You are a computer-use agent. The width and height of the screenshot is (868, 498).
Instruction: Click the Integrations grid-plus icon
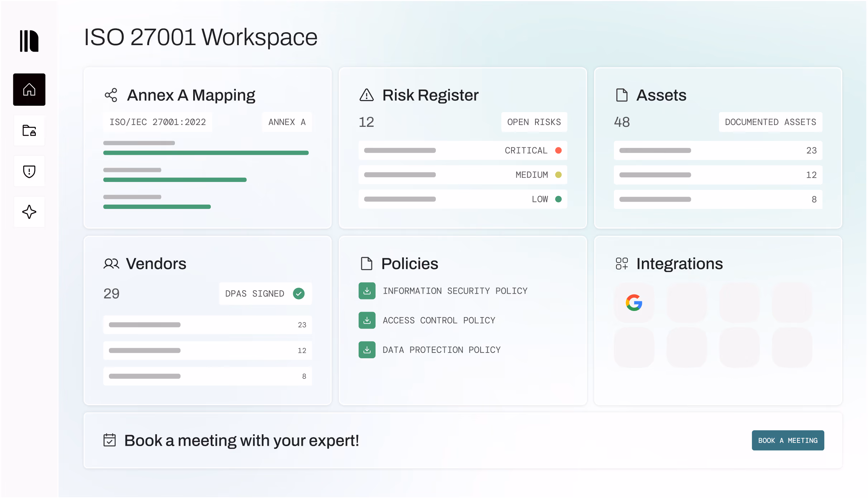[622, 264]
